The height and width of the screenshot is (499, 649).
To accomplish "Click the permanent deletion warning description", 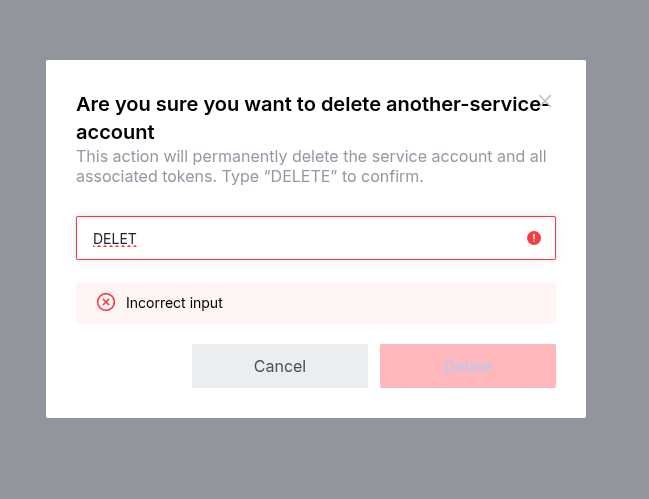I will [x=311, y=167].
